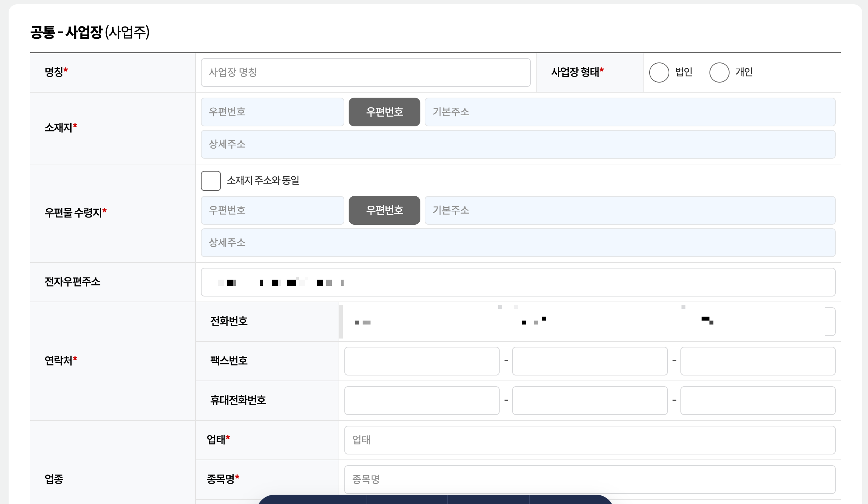Click last 휴대전화번호 input box
Viewport: 868px width, 504px height.
[x=757, y=401]
